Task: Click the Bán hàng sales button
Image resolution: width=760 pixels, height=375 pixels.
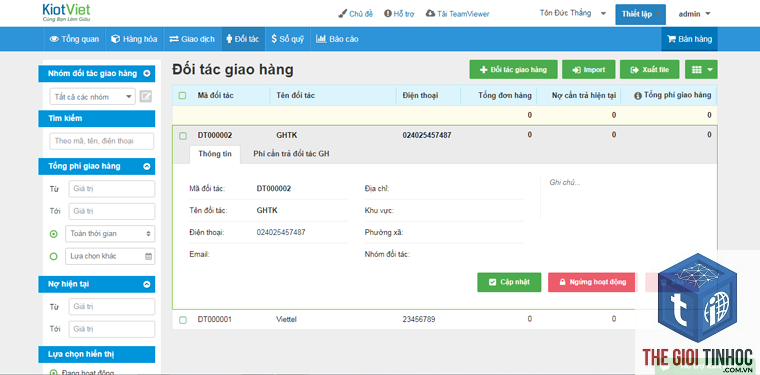Action: coord(689,39)
